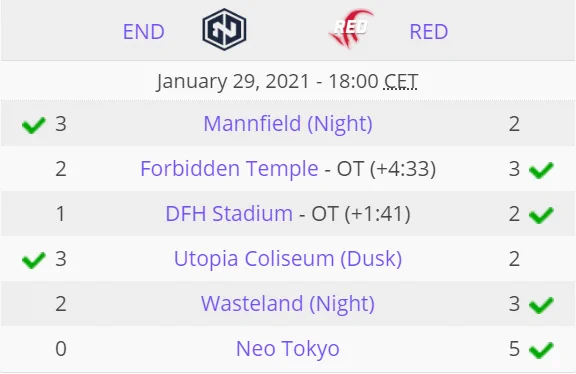Click the January 29, 2021 date text
Image resolution: width=576 pixels, height=374 pixels.
click(x=233, y=82)
